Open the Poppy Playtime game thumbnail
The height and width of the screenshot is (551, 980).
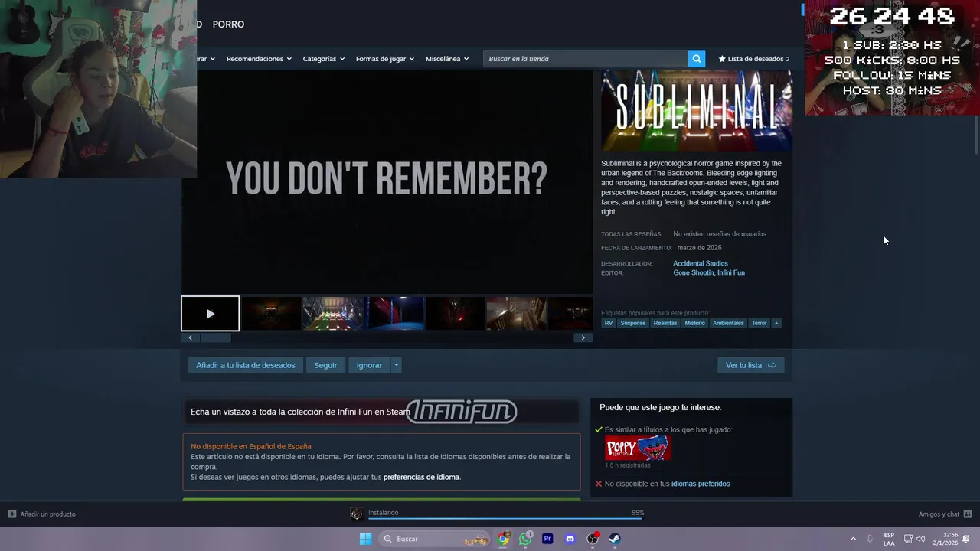(x=638, y=448)
